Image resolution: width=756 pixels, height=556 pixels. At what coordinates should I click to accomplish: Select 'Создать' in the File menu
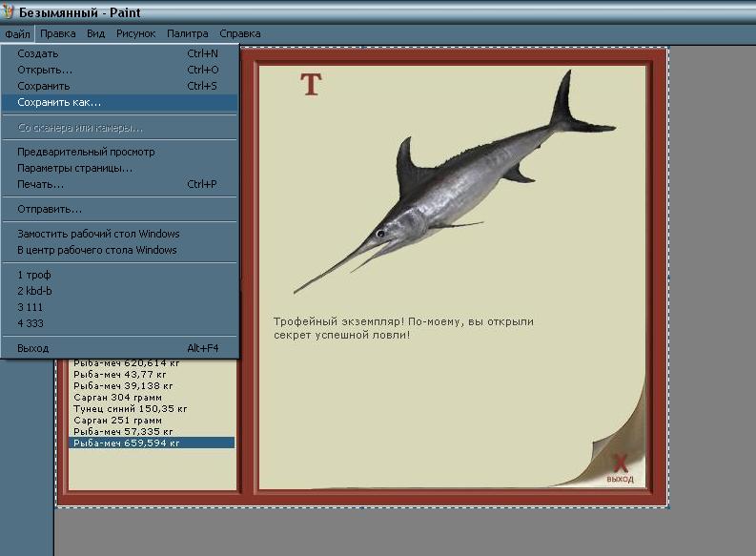119,53
